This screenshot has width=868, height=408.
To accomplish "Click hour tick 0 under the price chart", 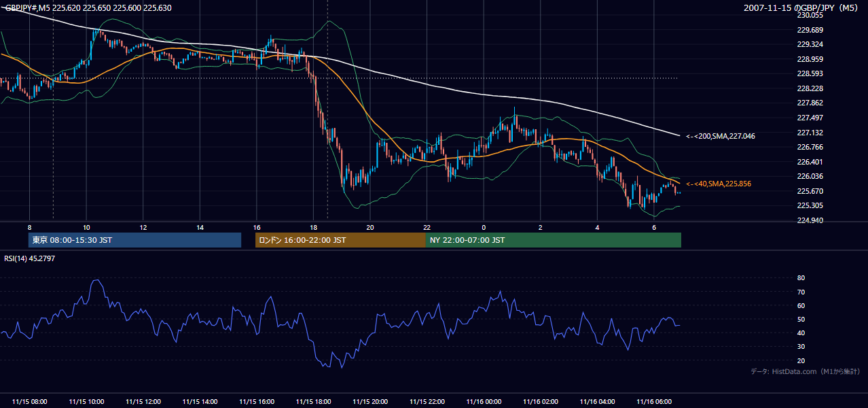I will [484, 227].
